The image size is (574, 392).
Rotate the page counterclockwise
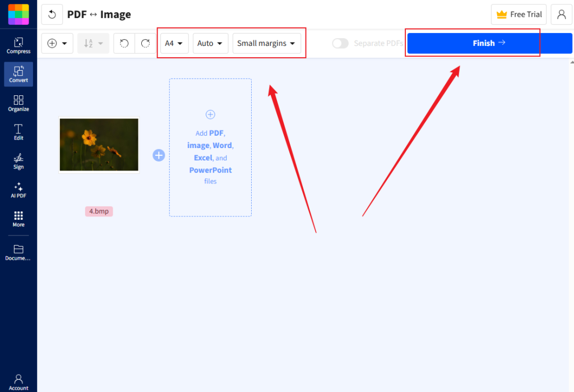pyautogui.click(x=124, y=43)
